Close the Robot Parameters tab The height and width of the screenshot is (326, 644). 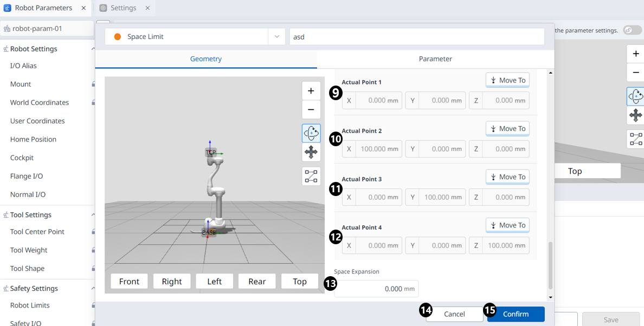pos(83,8)
